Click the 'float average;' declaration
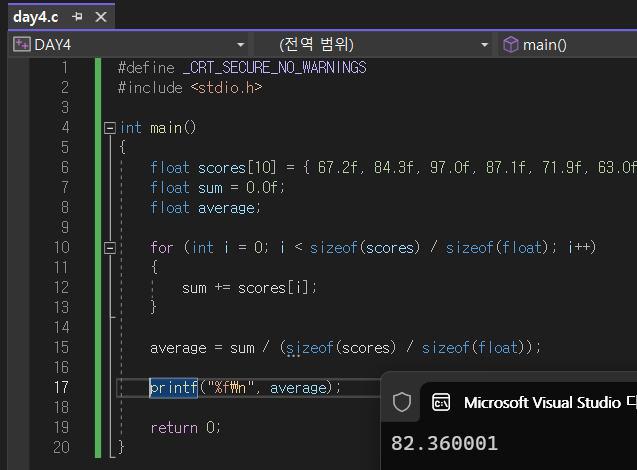Image resolution: width=637 pixels, height=470 pixels. [205, 208]
